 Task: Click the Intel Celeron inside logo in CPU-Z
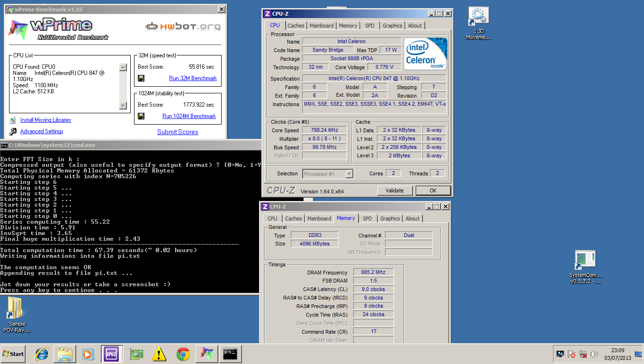[x=425, y=54]
